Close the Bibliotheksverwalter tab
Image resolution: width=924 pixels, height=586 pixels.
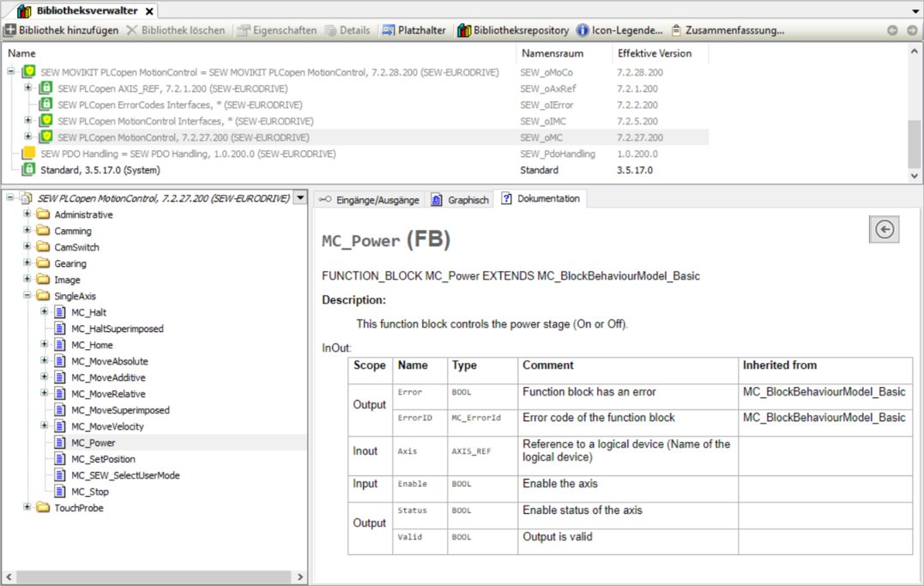coord(148,11)
